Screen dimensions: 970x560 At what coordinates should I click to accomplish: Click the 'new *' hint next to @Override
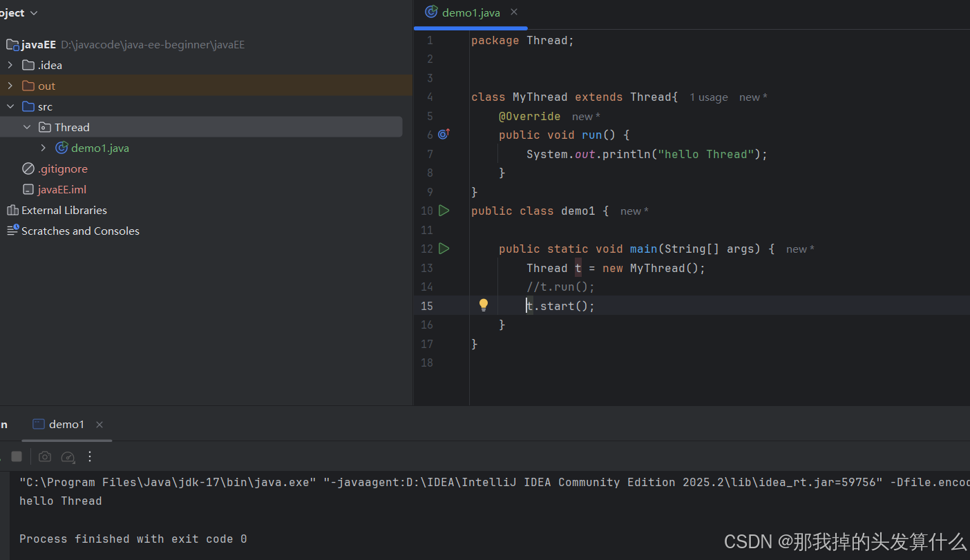click(x=586, y=117)
